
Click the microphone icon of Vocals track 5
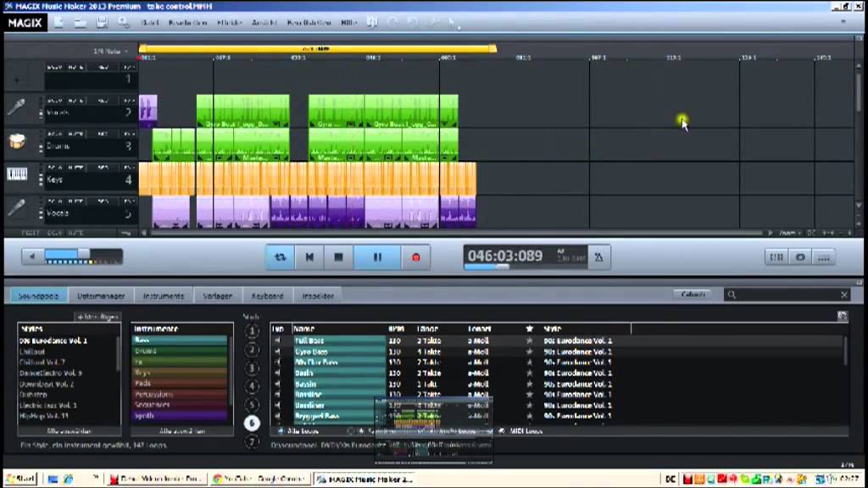click(x=17, y=208)
